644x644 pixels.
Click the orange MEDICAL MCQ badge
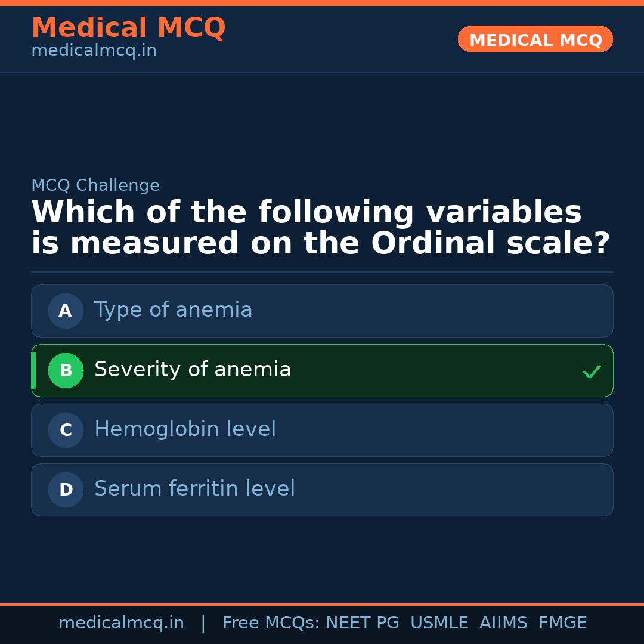(x=535, y=40)
